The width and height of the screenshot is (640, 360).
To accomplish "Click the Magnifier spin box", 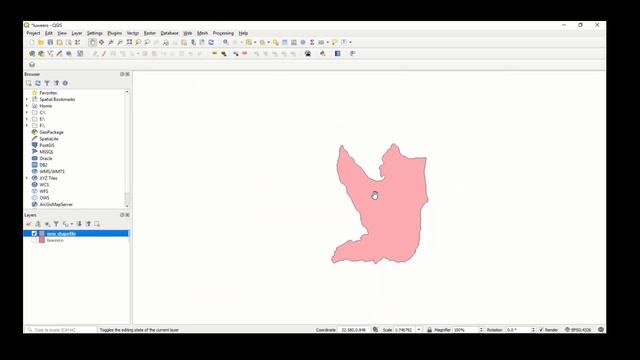I will point(468,329).
